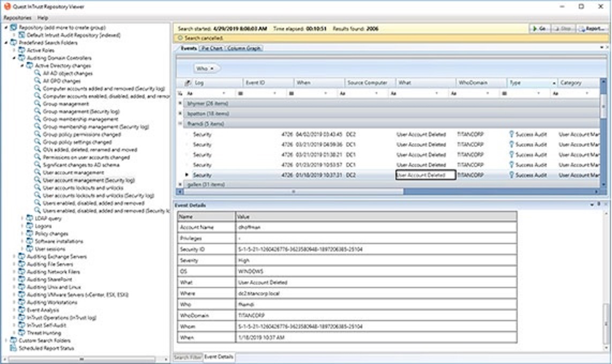This screenshot has height=364, width=612.
Task: Click the search icon beside All AD object changes
Action: 37,73
